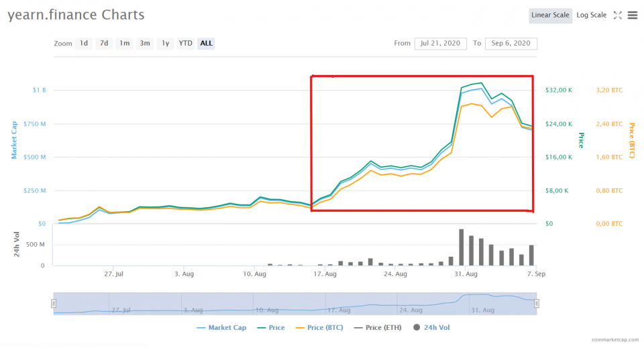Edit the From date field
Screen dimensions: 644x348
pos(441,44)
